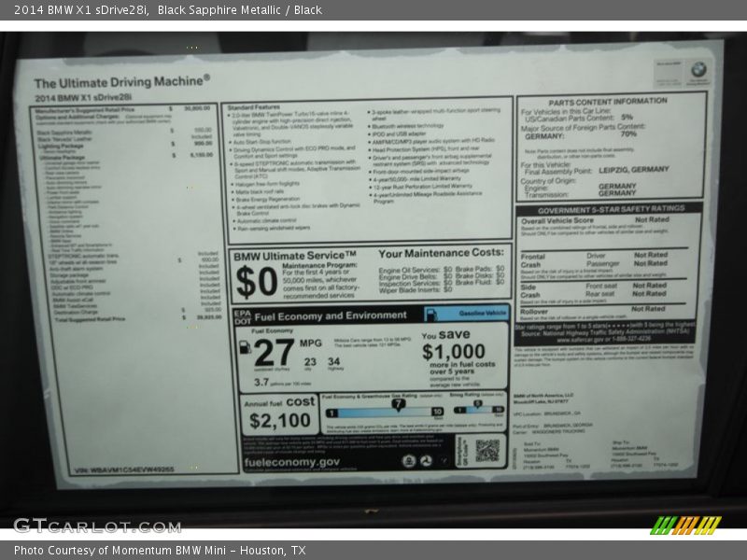Click the GTCARLOT.COM watermark logo
The height and width of the screenshot is (560, 747).
[x=97, y=525]
